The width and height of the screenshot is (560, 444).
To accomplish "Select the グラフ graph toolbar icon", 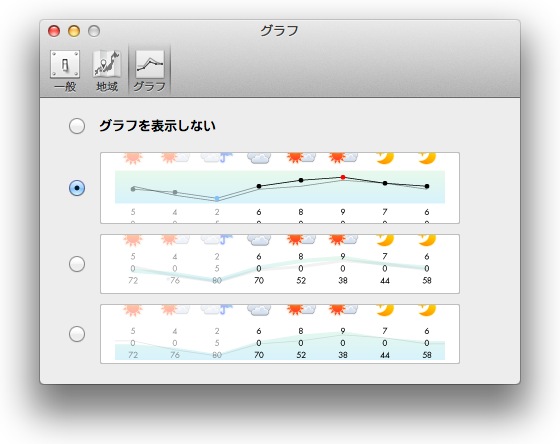I will click(x=150, y=64).
